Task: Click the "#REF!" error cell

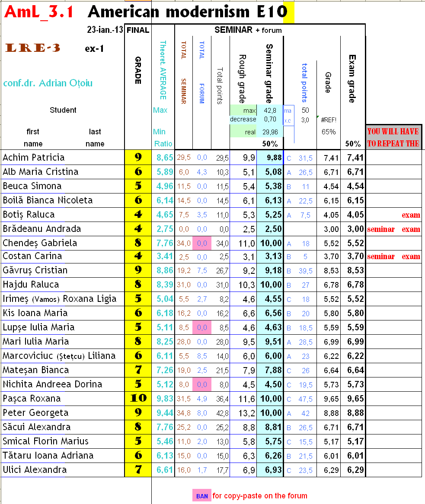Action: (x=329, y=120)
